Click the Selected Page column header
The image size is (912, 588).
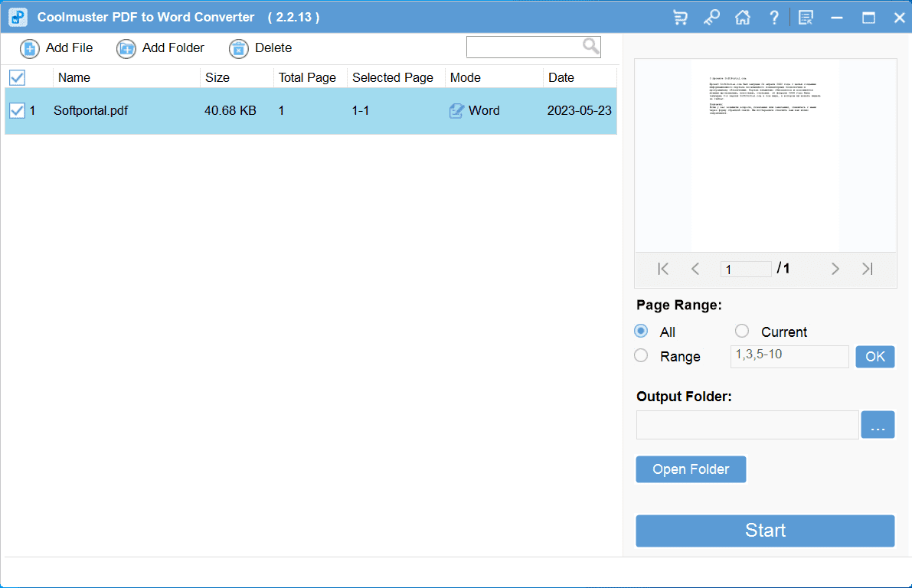[x=393, y=77]
